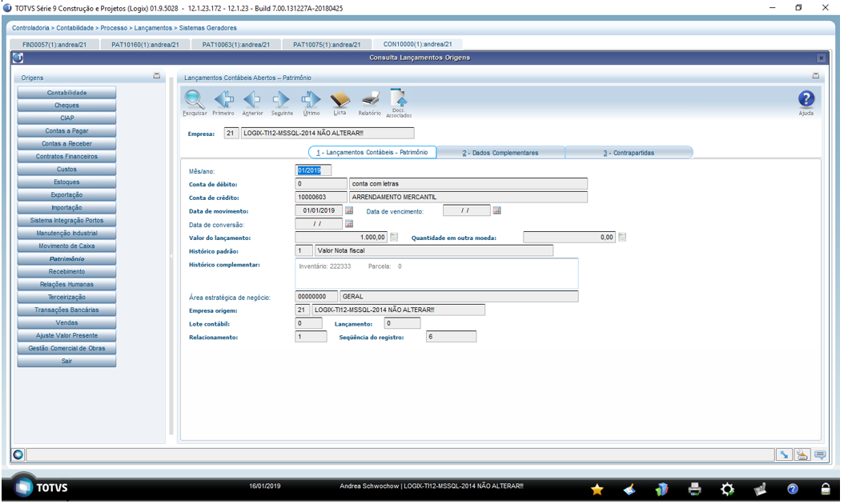Click the books icon in bottom bar
The width and height of the screenshot is (844, 504).
click(662, 489)
